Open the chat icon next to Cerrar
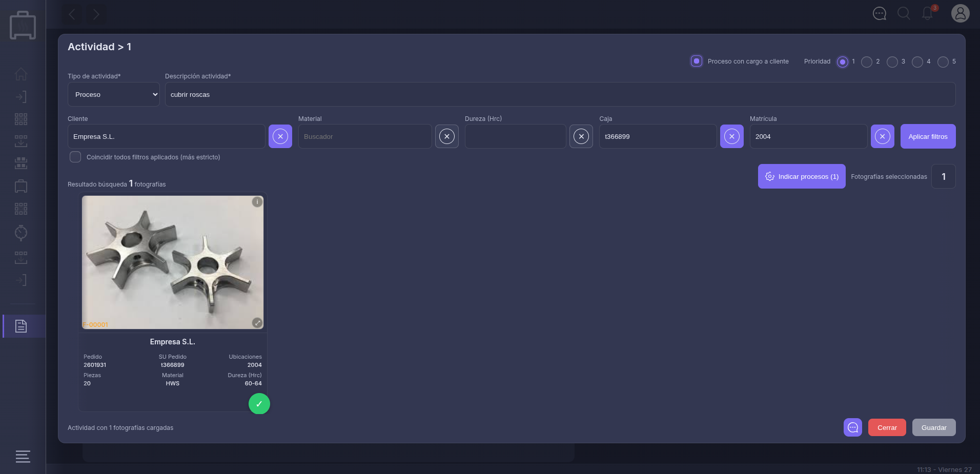 [852, 427]
